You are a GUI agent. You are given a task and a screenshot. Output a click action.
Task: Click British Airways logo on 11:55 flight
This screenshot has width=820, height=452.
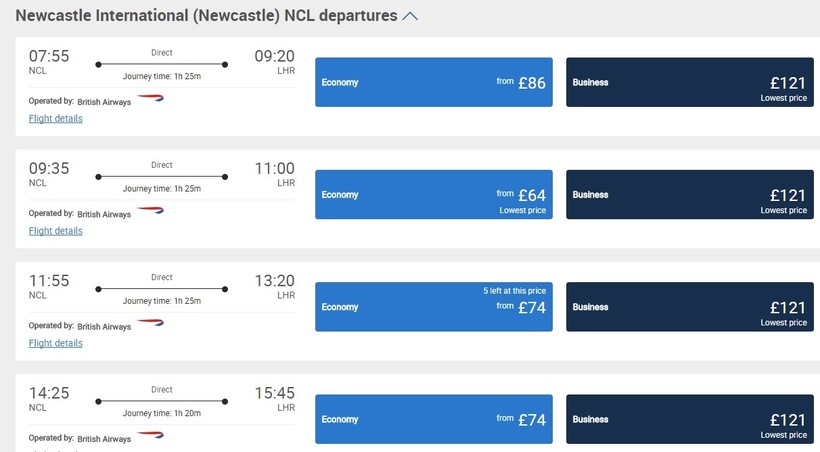150,324
